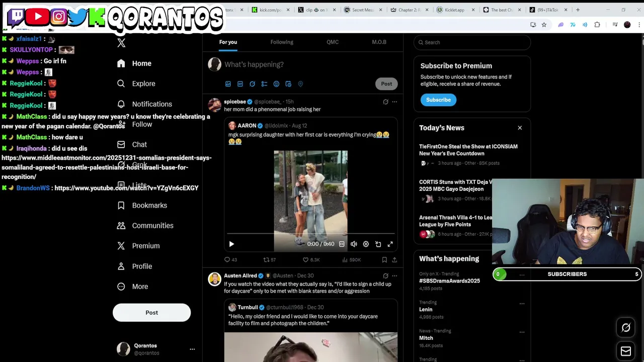Reply to spicebae post (43 replies)
The image size is (644, 362).
230,260
